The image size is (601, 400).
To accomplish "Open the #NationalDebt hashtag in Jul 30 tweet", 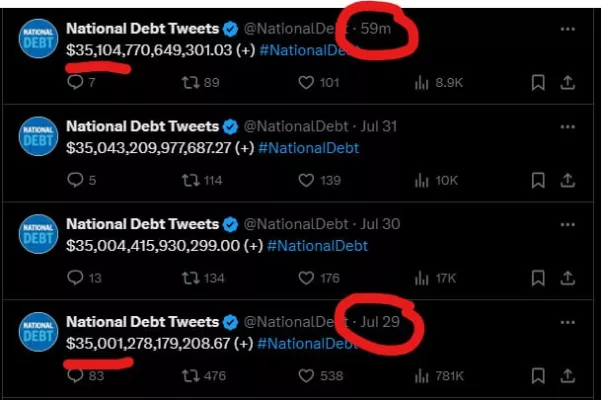I will tap(317, 246).
